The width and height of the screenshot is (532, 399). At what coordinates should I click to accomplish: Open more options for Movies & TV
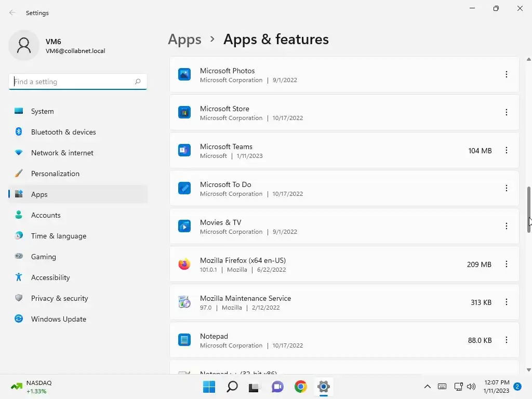[x=507, y=227]
